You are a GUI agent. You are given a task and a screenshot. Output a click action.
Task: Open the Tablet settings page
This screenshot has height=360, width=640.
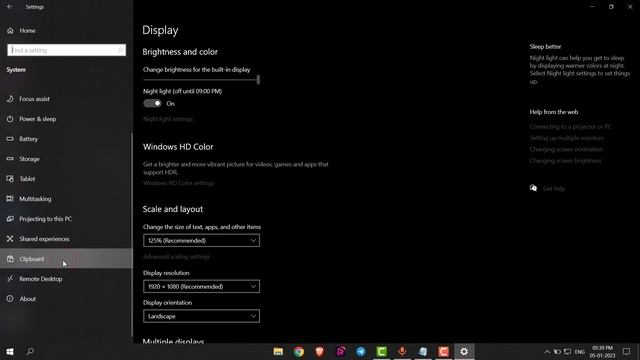27,179
